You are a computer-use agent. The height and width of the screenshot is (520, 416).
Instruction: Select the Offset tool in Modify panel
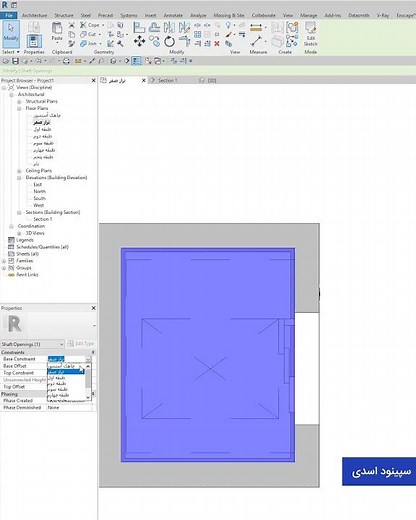coord(154,27)
